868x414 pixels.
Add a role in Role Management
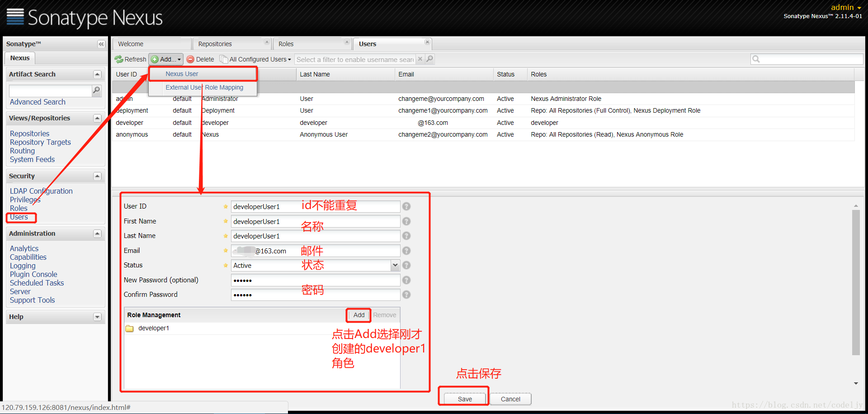click(359, 315)
